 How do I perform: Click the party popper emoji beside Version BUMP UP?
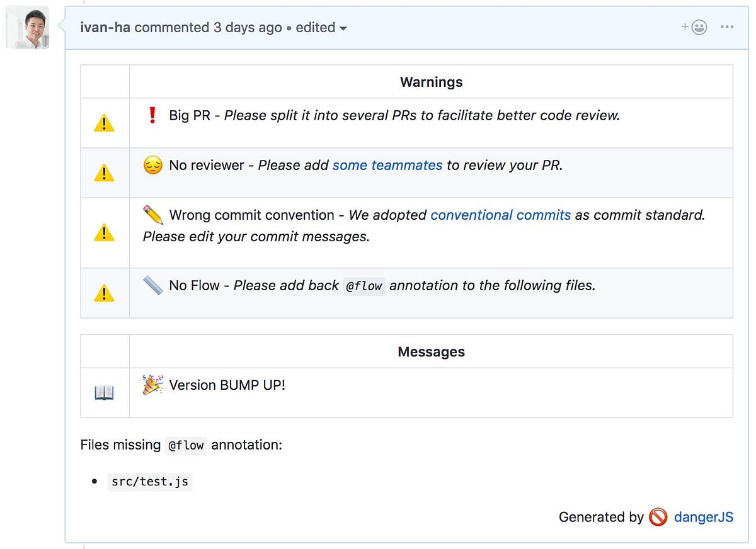click(x=151, y=385)
